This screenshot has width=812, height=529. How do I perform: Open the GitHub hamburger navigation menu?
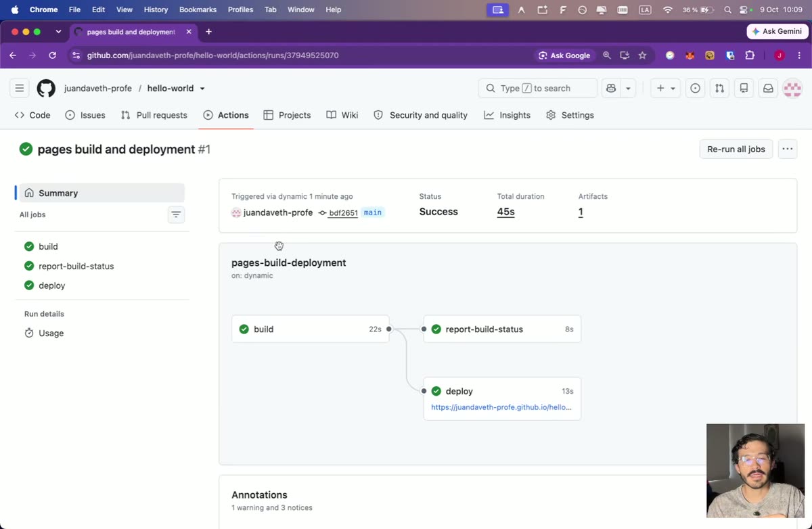[20, 88]
